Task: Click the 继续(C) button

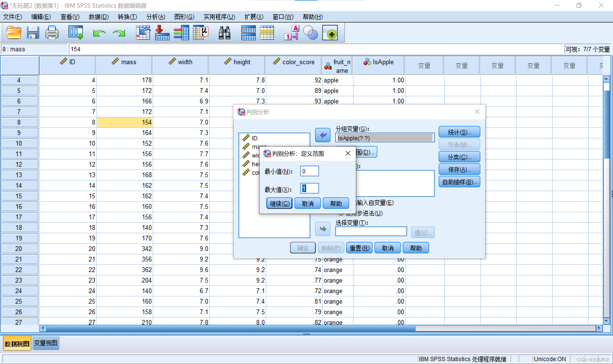Action: 279,203
